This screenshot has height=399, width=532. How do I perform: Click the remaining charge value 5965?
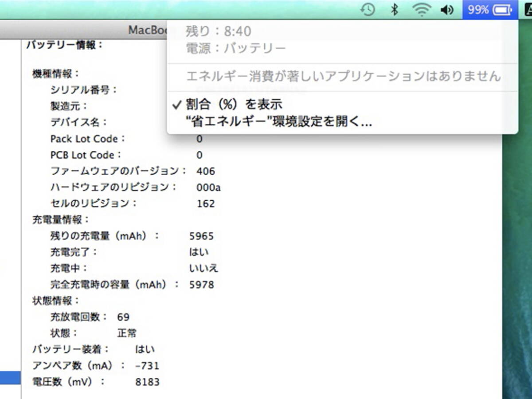click(x=201, y=236)
